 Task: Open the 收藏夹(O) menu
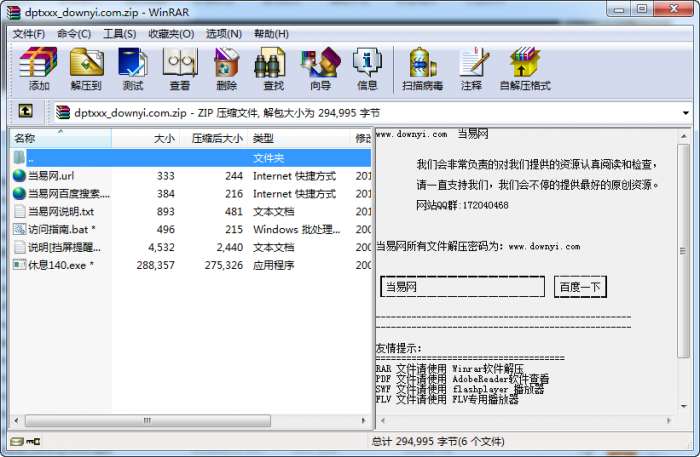pos(171,34)
